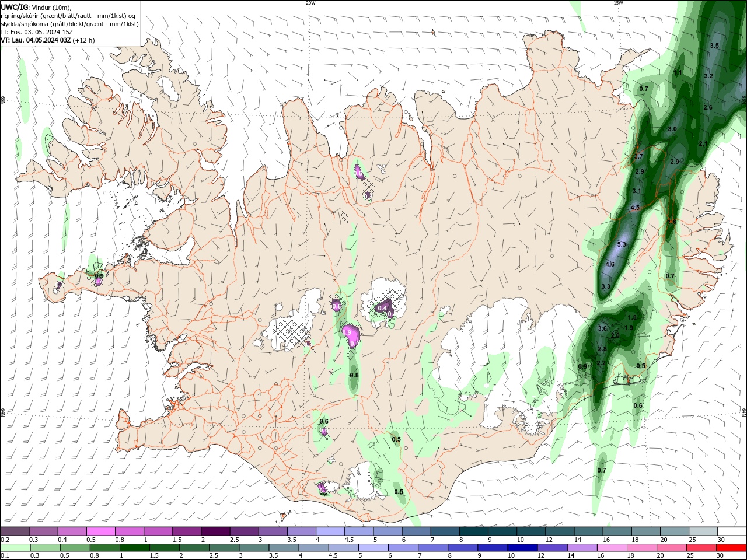Click the '3.5' precipitation value offshore northeast
Image resolution: width=747 pixels, height=560 pixels.
[714, 45]
